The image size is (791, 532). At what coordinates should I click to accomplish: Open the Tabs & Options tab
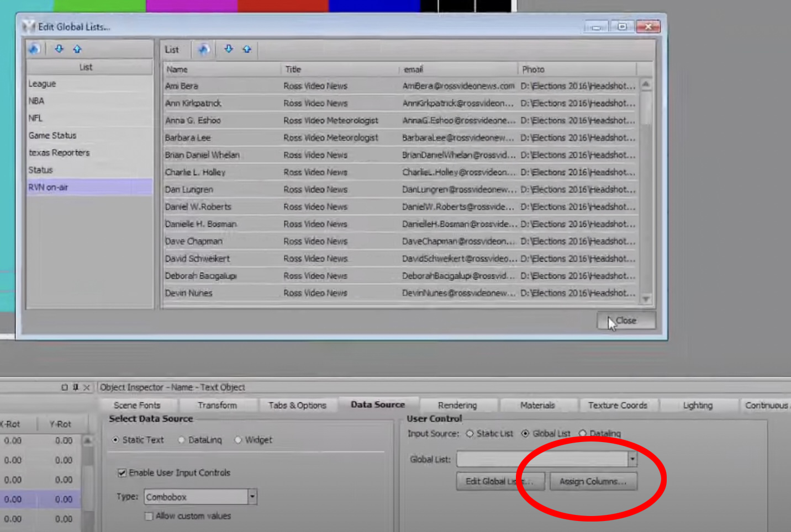point(297,405)
